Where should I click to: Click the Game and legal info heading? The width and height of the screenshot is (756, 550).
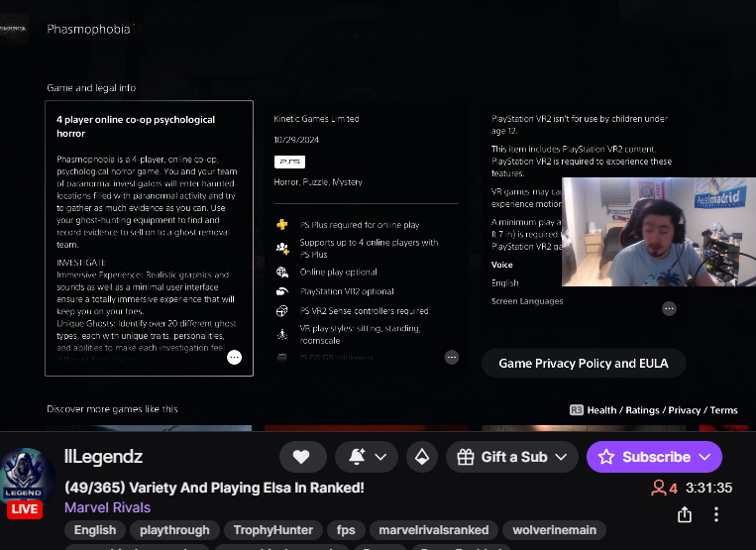pos(91,88)
